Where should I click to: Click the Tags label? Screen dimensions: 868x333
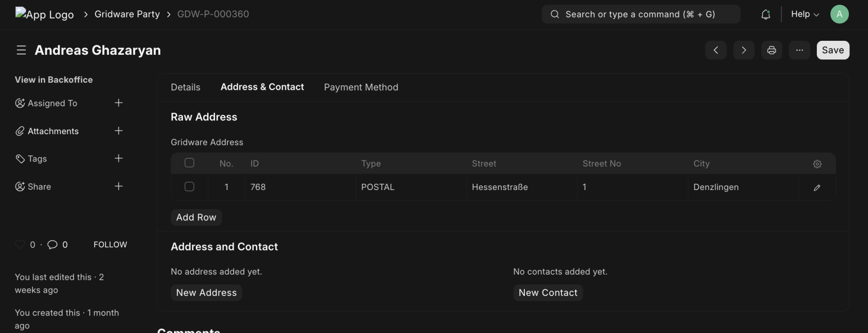pyautogui.click(x=37, y=158)
